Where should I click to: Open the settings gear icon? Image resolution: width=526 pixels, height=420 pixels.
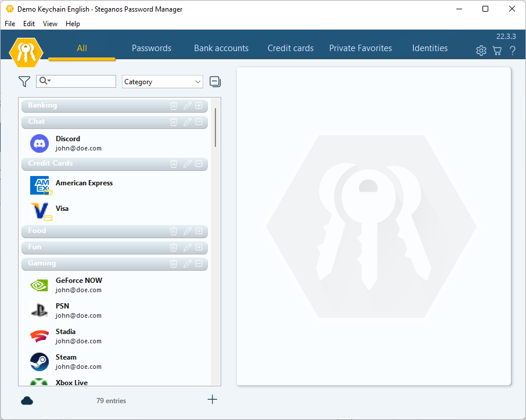pyautogui.click(x=481, y=51)
